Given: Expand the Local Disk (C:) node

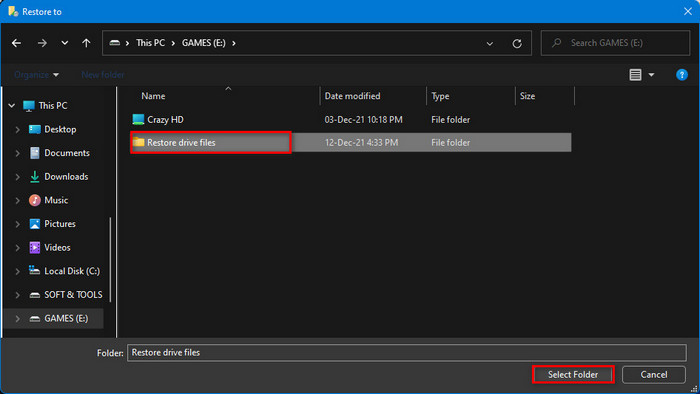Looking at the screenshot, I should coord(17,271).
